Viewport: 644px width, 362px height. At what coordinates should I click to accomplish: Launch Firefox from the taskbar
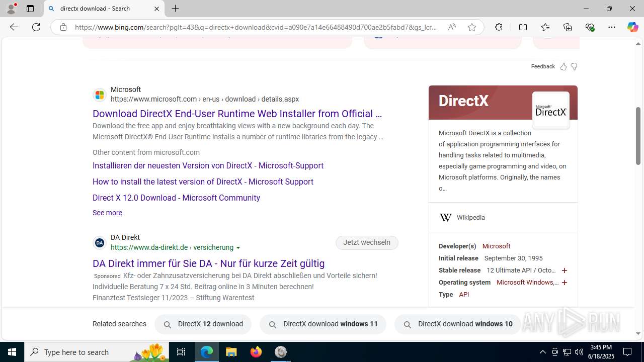(x=256, y=352)
